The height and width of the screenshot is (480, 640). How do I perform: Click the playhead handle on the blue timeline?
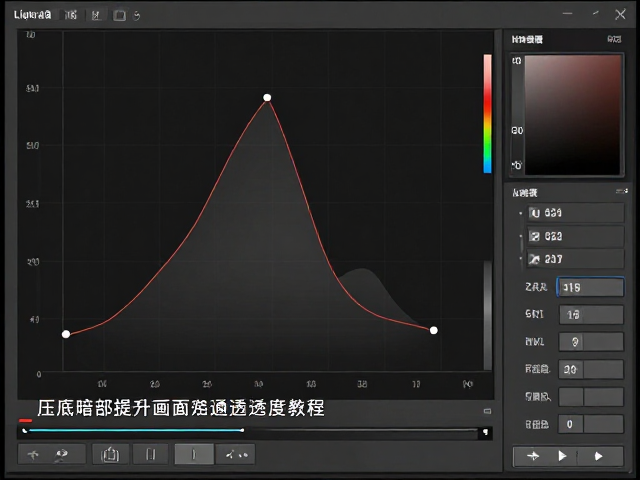(x=242, y=430)
